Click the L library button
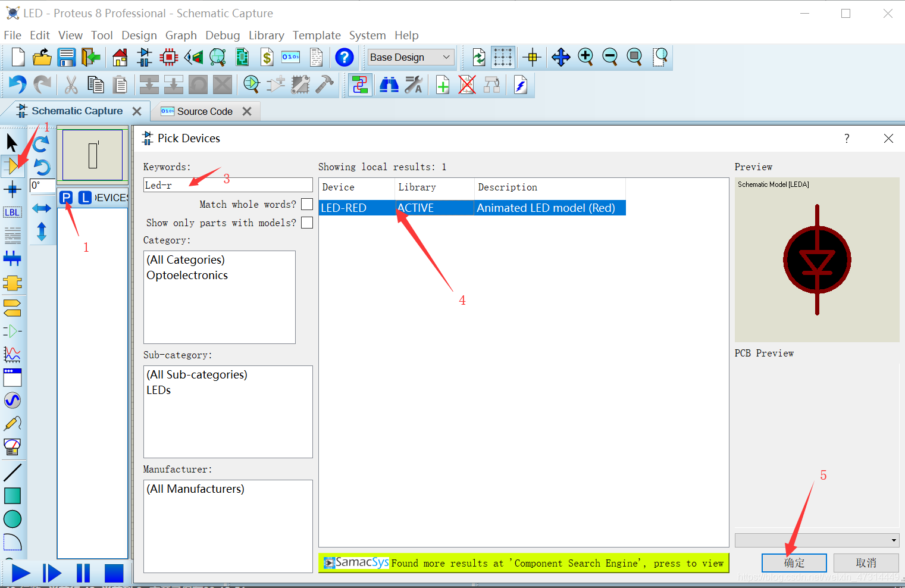The width and height of the screenshot is (905, 588). tap(85, 198)
